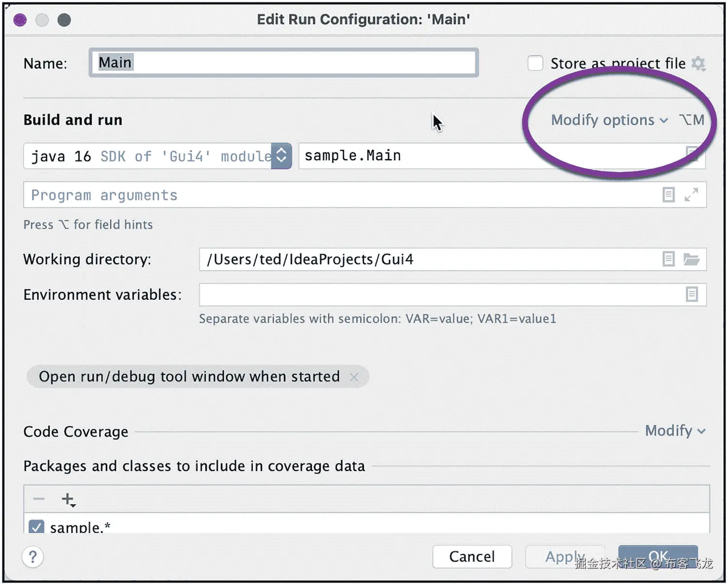The image size is (728, 585).
Task: Click 'Packages and classes to include' label
Action: click(194, 466)
